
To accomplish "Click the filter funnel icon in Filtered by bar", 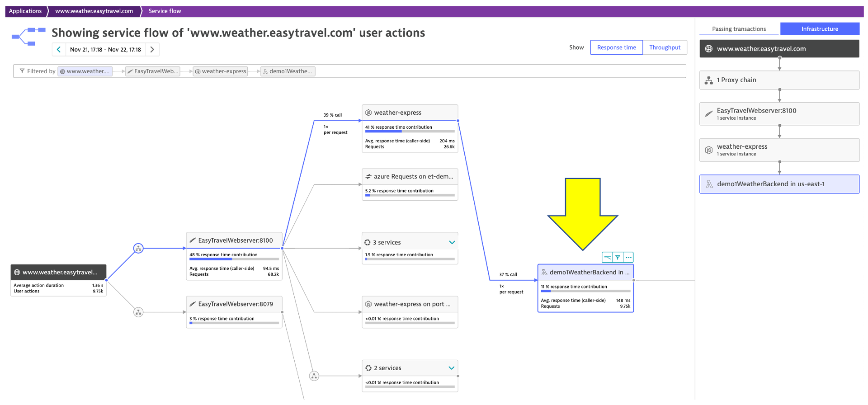I will (22, 71).
